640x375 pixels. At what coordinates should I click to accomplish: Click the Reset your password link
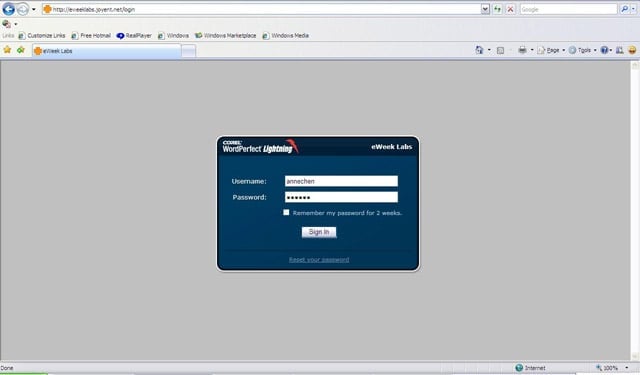319,260
